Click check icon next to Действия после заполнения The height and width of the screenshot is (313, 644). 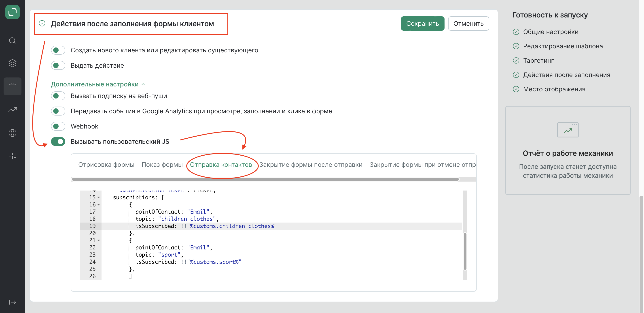pyautogui.click(x=516, y=75)
